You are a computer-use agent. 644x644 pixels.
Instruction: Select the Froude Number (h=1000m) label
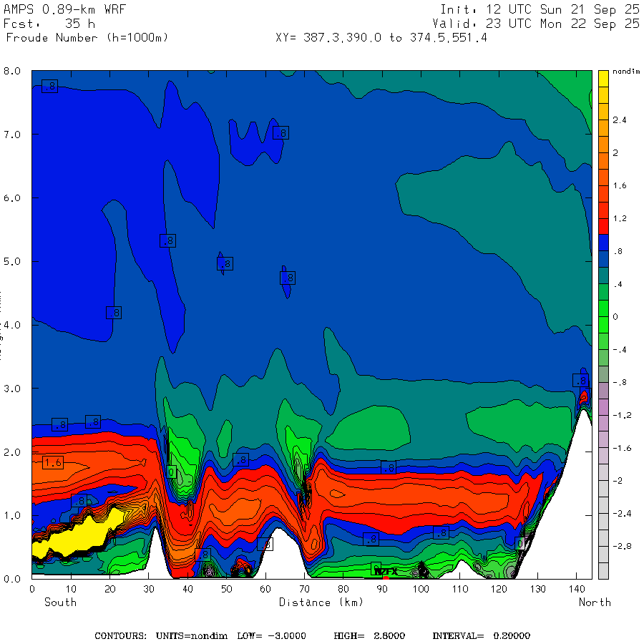click(87, 37)
